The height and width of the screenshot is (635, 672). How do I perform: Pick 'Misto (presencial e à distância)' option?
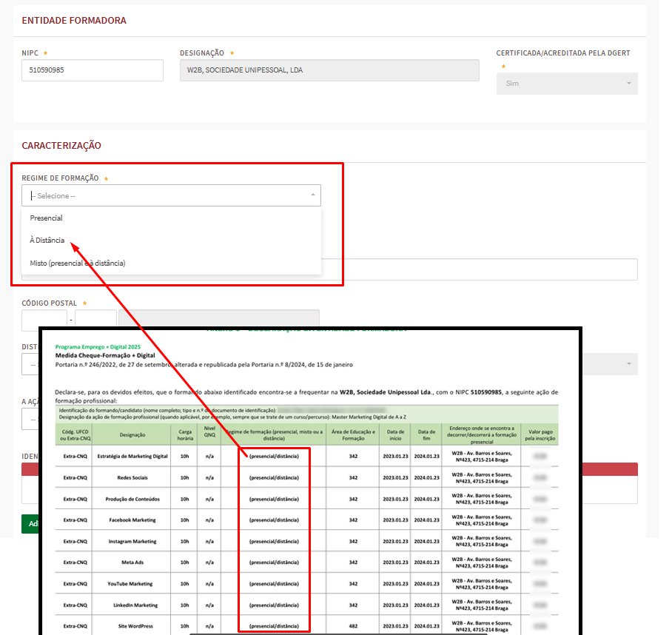point(78,263)
